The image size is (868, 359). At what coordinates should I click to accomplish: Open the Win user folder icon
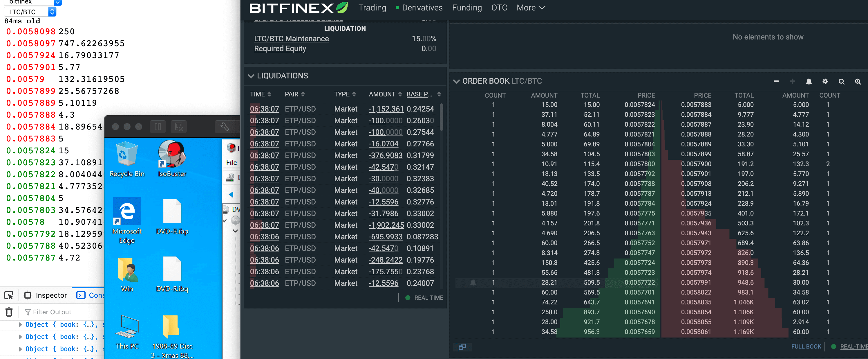coord(127,274)
